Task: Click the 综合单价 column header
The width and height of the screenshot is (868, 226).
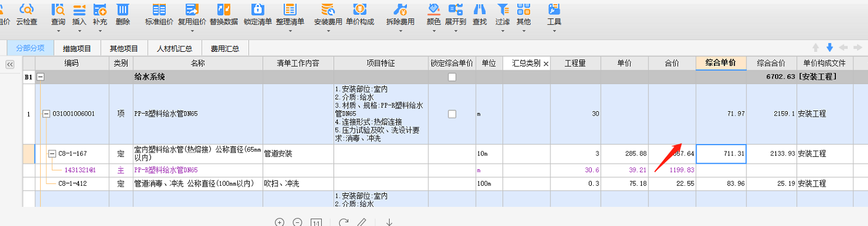Action: [x=721, y=63]
